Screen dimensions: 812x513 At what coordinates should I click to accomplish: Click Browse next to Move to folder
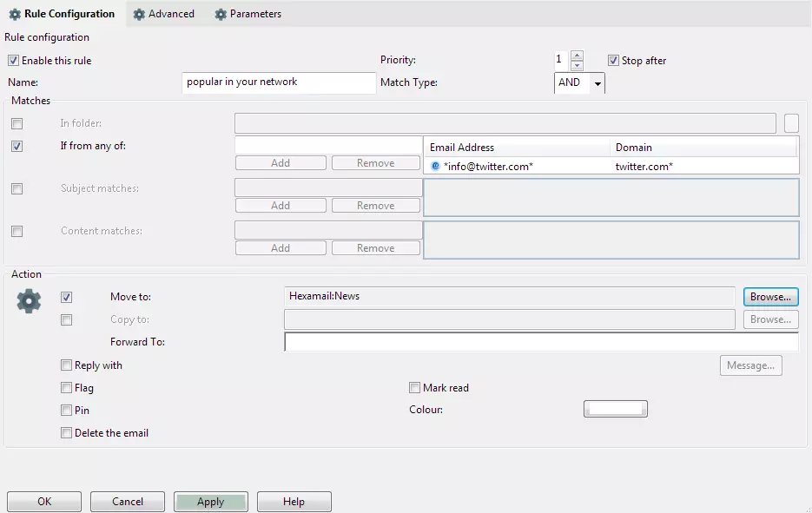pyautogui.click(x=770, y=297)
